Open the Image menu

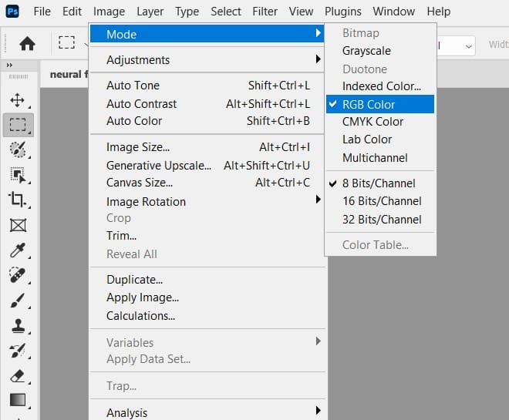[109, 12]
